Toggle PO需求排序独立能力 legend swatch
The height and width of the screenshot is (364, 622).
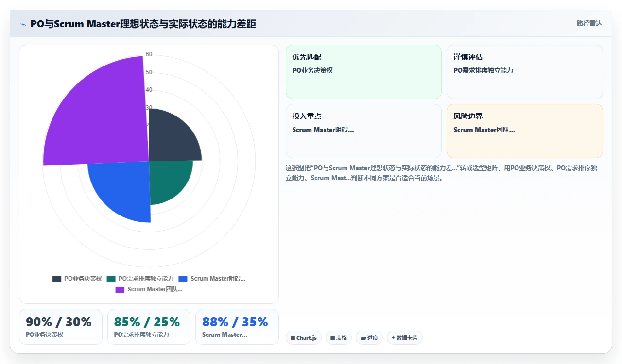111,279
